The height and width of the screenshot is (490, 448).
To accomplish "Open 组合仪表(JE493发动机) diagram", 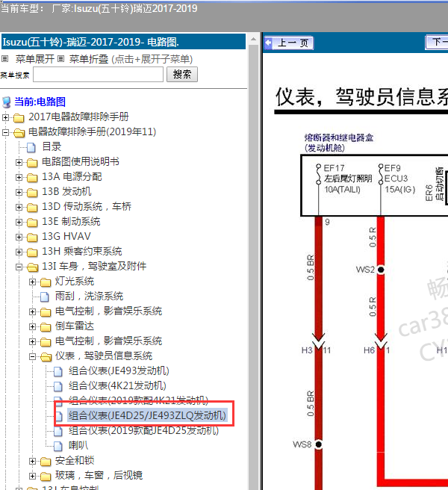I will 119,371.
